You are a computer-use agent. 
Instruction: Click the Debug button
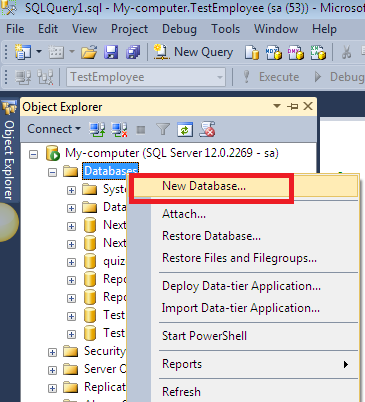pos(339,77)
